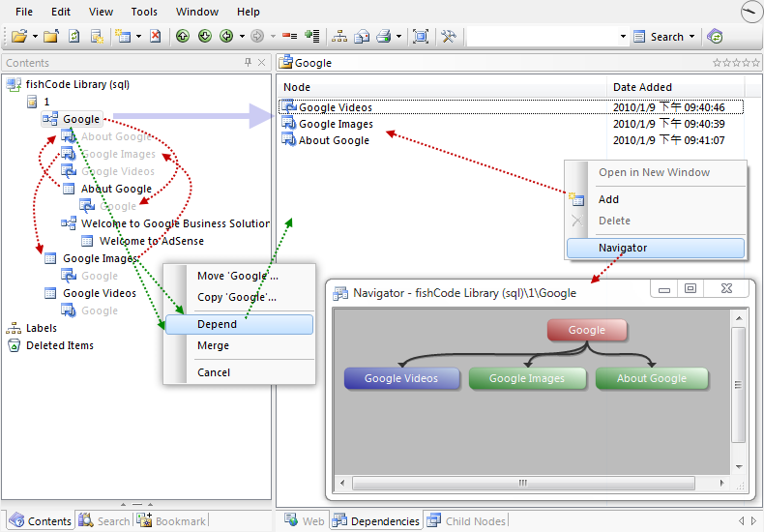Switch to the Bookmark tab

171,520
